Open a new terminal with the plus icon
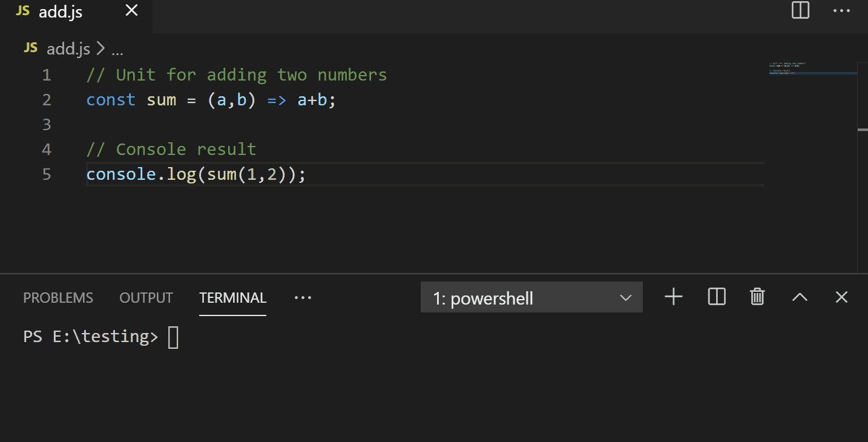 click(673, 297)
